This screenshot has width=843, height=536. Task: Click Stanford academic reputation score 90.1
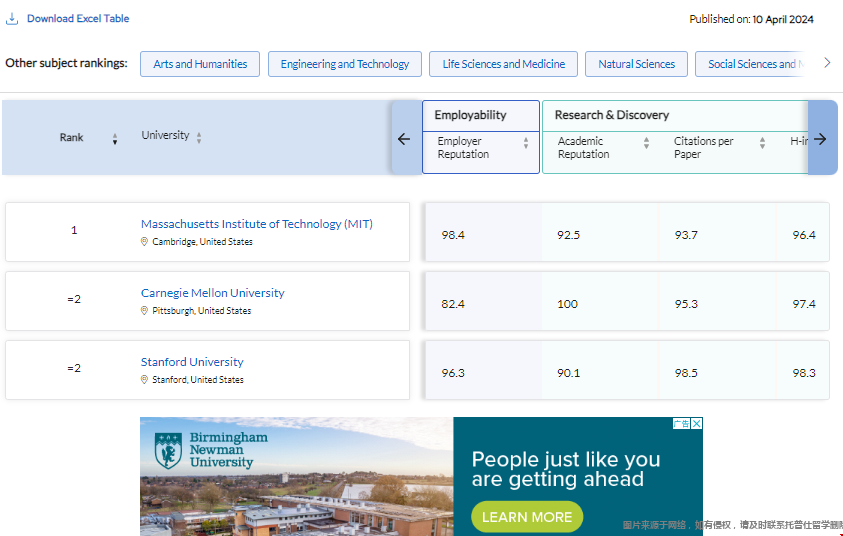pos(568,373)
